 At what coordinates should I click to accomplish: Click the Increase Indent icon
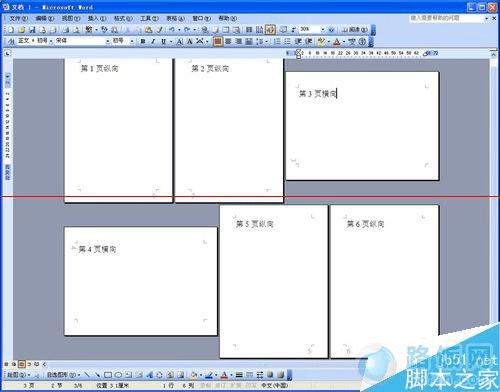pyautogui.click(x=308, y=41)
